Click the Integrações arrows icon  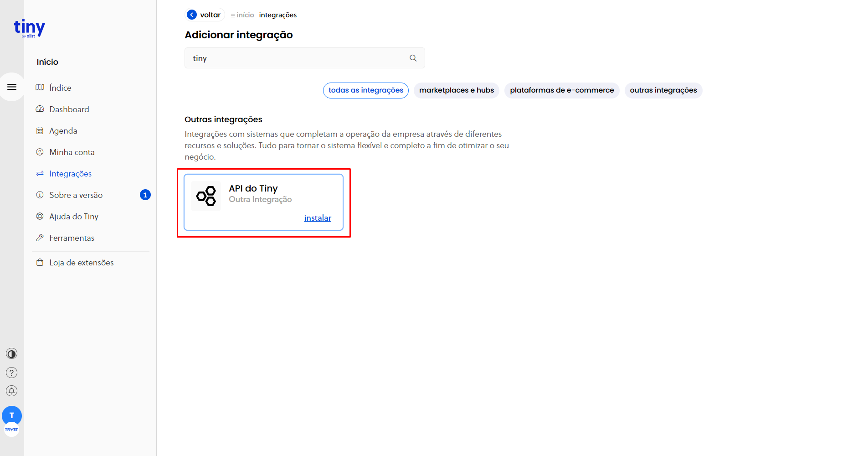40,173
